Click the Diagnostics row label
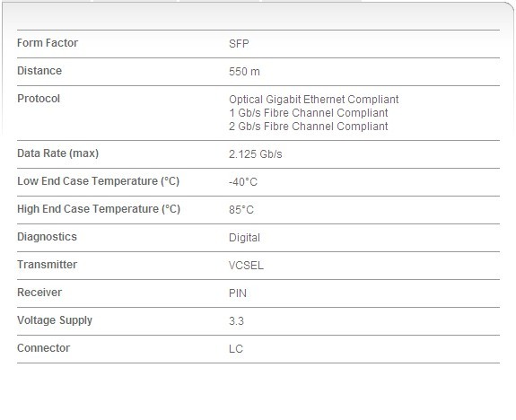 click(47, 237)
